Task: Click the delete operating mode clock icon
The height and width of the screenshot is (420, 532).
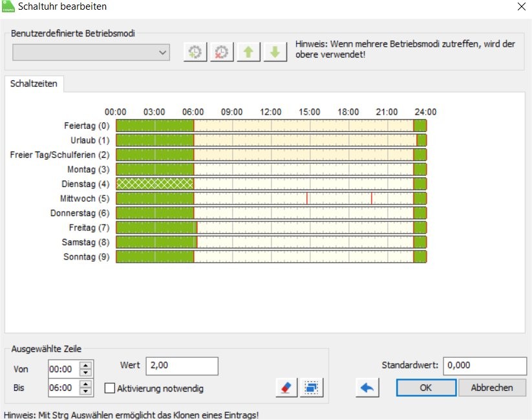Action: pyautogui.click(x=222, y=52)
